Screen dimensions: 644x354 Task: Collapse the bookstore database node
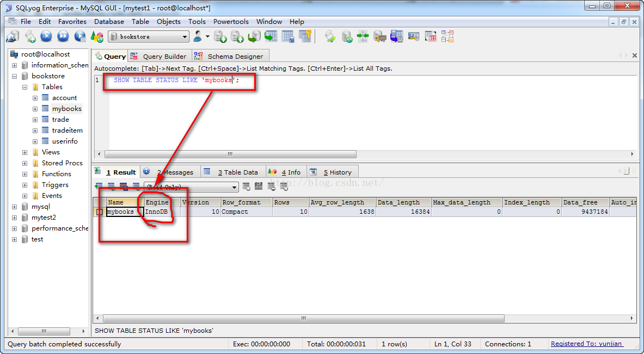[x=14, y=76]
